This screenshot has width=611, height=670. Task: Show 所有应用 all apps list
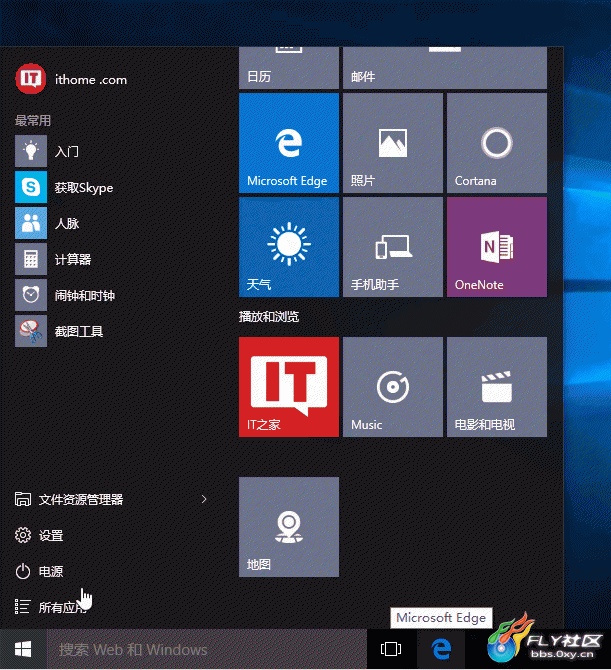coord(51,607)
